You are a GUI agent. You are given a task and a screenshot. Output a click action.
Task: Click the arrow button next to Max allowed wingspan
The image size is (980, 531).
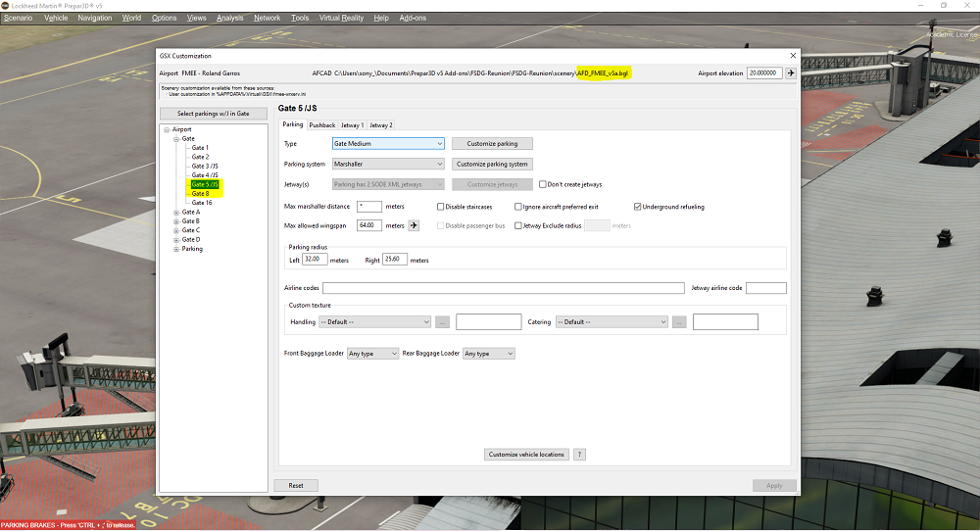tap(414, 225)
